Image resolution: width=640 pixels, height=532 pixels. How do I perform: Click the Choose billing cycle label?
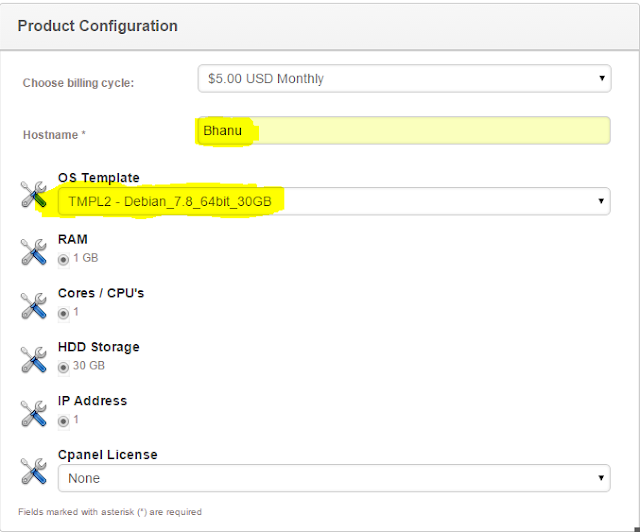(x=78, y=83)
